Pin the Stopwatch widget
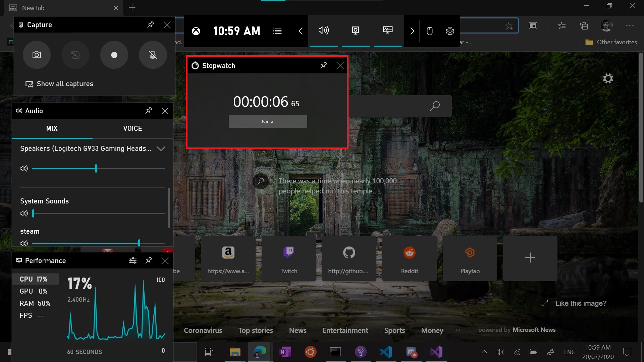The height and width of the screenshot is (362, 644). (324, 65)
